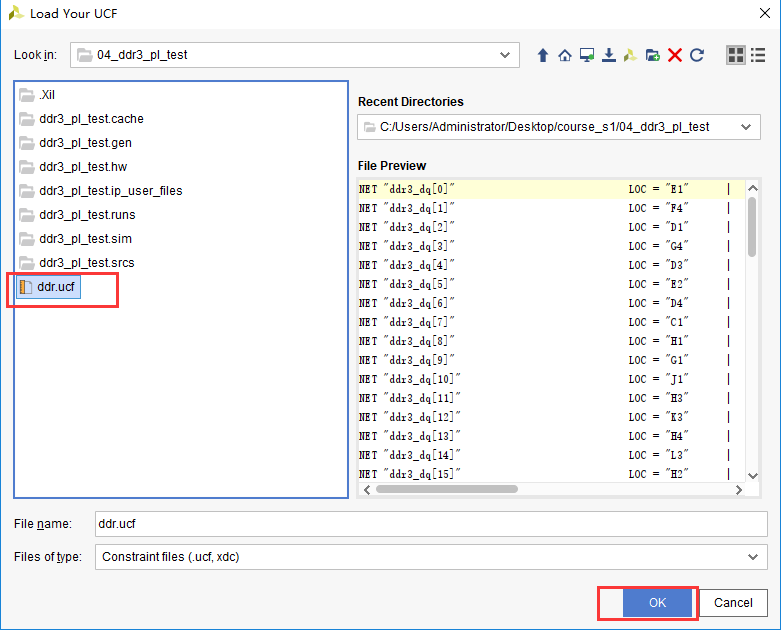Click the File name input field
This screenshot has height=630, width=781.
pos(431,524)
